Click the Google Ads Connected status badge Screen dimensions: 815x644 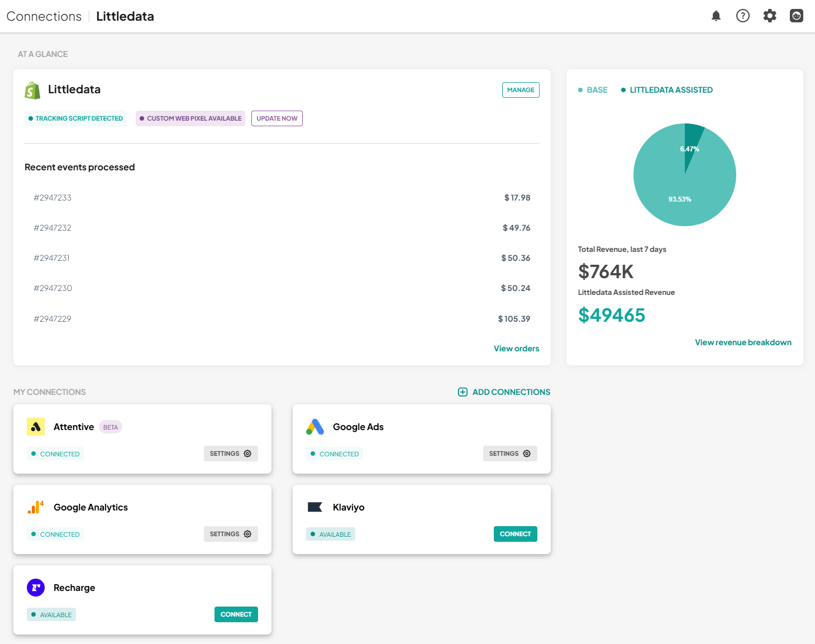click(x=335, y=454)
